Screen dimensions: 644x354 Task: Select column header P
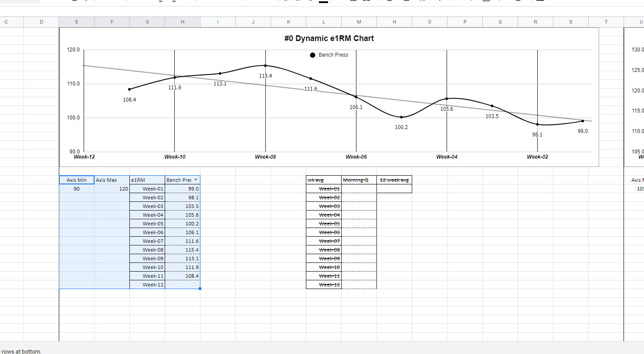465,21
